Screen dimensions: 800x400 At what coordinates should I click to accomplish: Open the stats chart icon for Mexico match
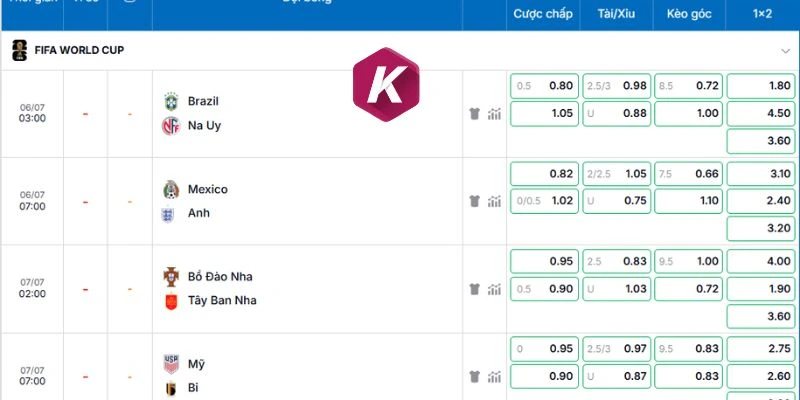point(494,202)
